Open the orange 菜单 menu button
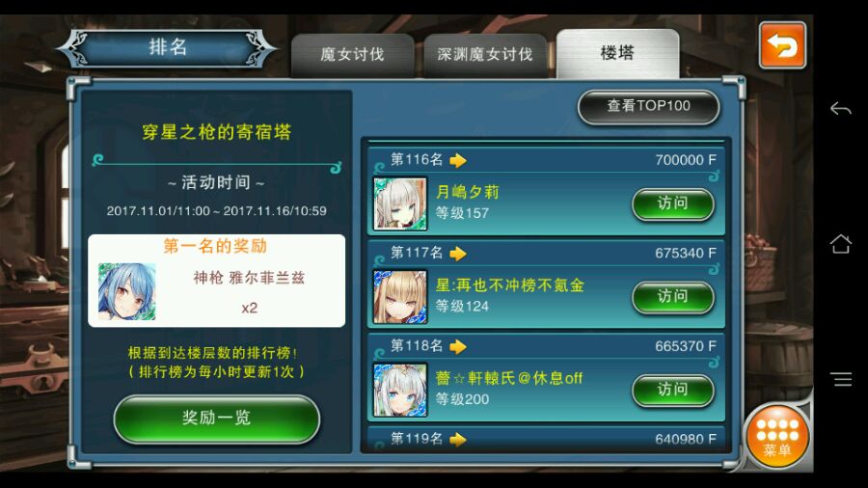Screen dimensions: 868x488 [x=777, y=437]
